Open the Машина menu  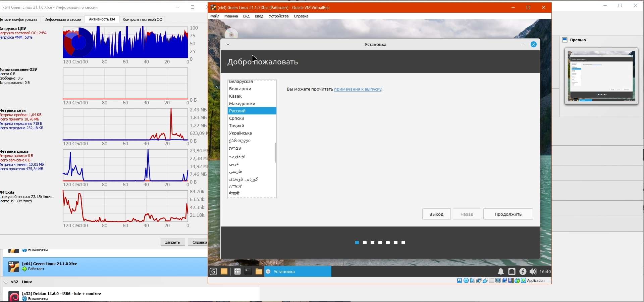click(x=231, y=16)
